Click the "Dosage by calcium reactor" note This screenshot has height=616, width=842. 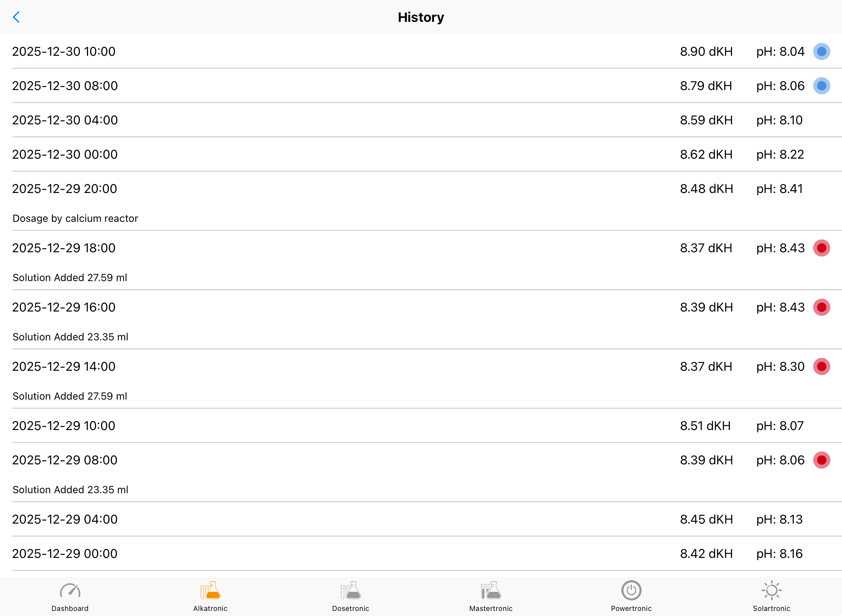[x=76, y=218]
